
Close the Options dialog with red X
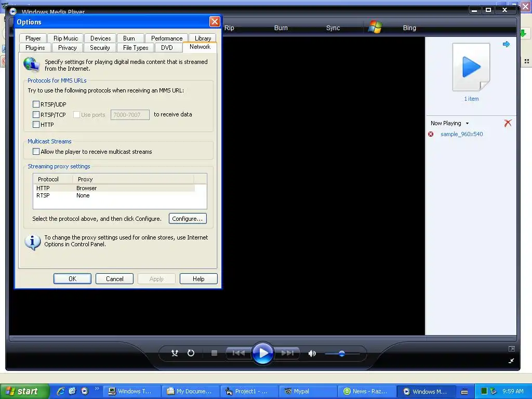tap(215, 22)
